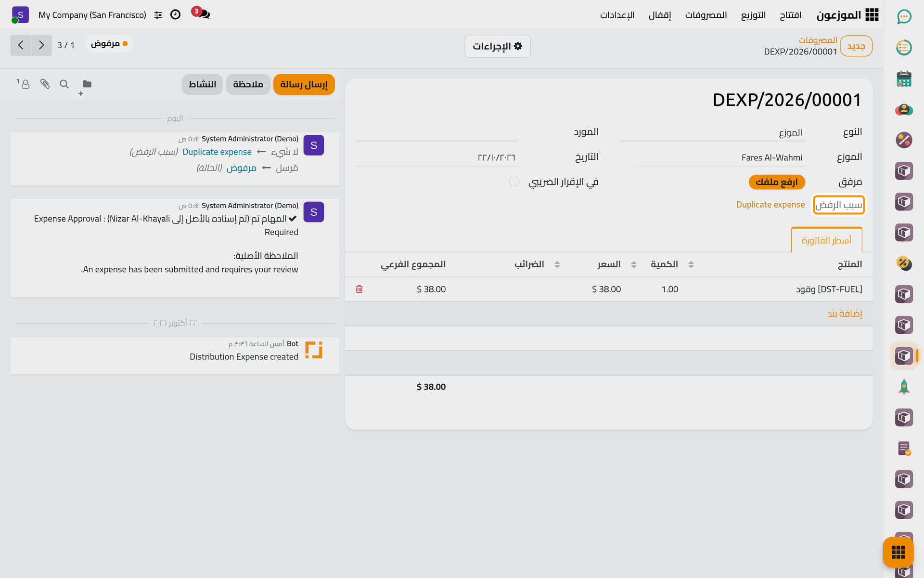The height and width of the screenshot is (578, 924).
Task: Delete the fuel invoice line with trash icon
Action: coord(359,289)
